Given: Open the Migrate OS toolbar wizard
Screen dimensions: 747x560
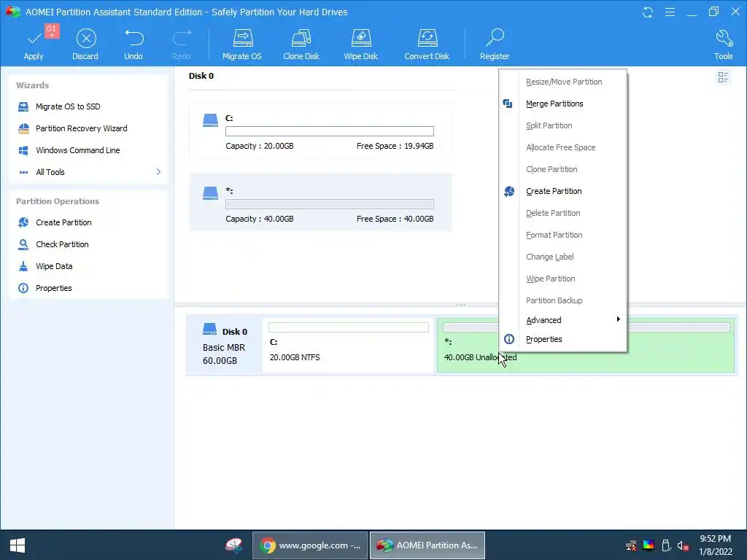Looking at the screenshot, I should [x=242, y=44].
